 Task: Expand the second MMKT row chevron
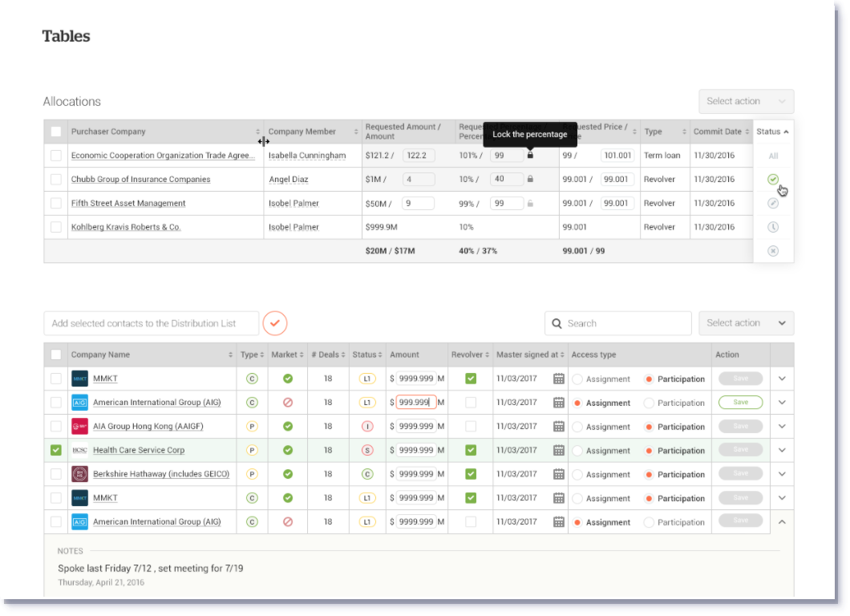pyautogui.click(x=782, y=498)
